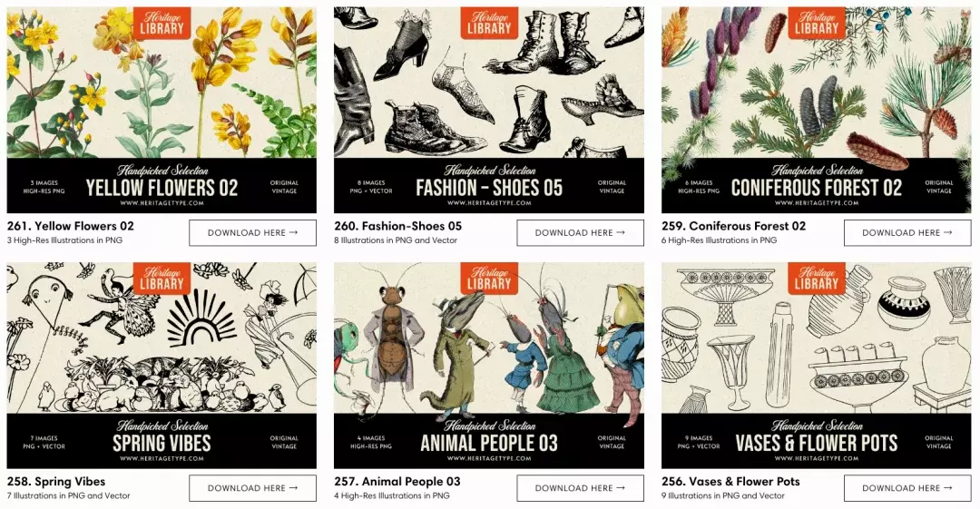This screenshot has height=509, width=980.
Task: Click Heritage Library badge on Fashion Shoes card
Action: pyautogui.click(x=489, y=24)
